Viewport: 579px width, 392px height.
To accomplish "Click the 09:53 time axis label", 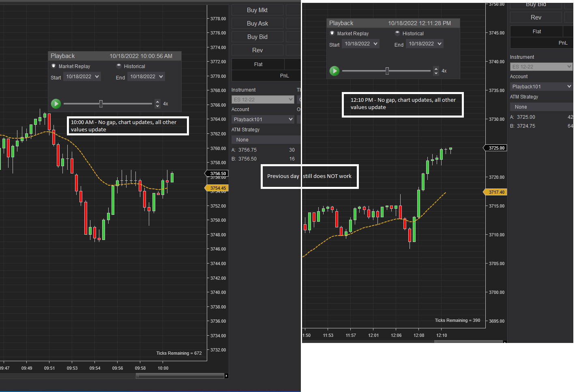I will click(x=72, y=368).
